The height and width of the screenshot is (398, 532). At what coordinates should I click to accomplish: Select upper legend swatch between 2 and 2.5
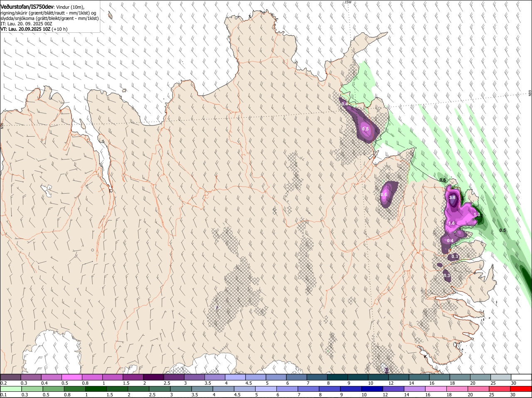(153, 377)
